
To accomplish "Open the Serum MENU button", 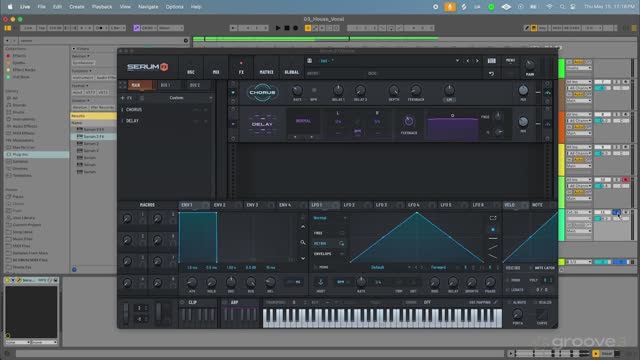I will pos(510,60).
